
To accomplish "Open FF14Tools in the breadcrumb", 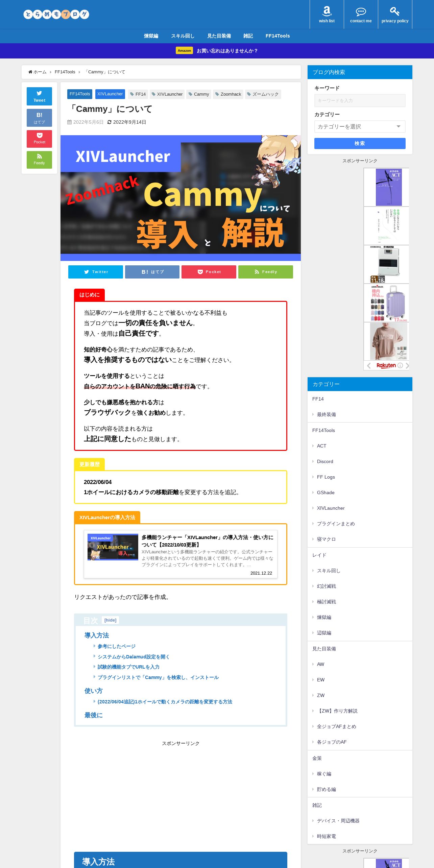I will [65, 72].
